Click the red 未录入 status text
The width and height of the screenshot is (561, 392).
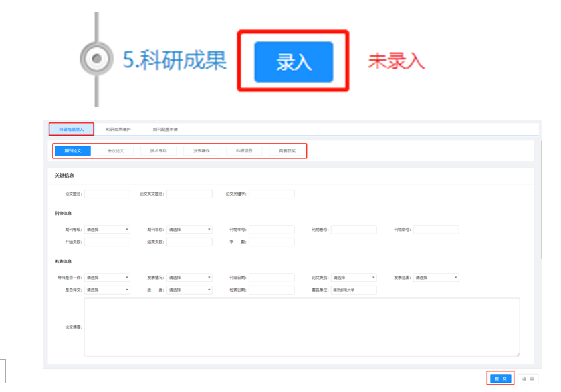[396, 61]
